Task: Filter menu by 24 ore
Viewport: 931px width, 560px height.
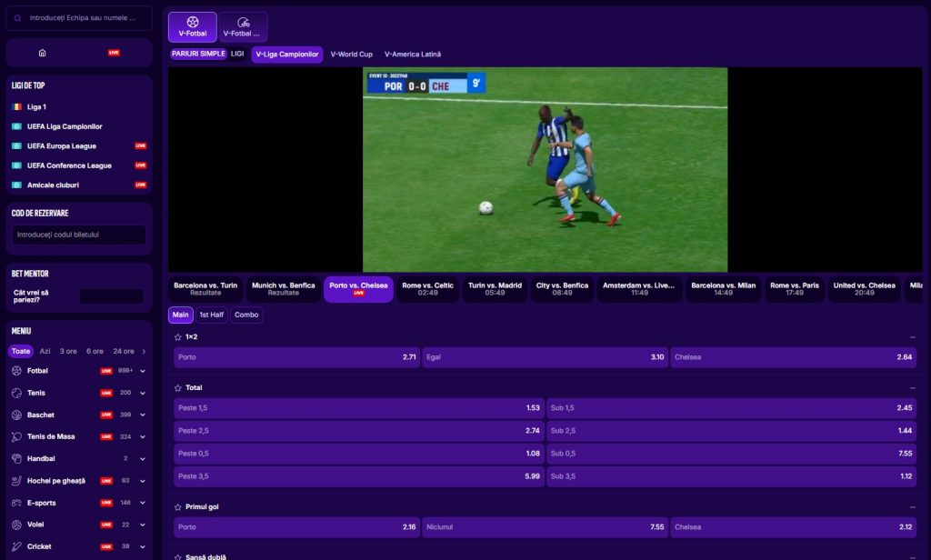Action: pos(124,351)
